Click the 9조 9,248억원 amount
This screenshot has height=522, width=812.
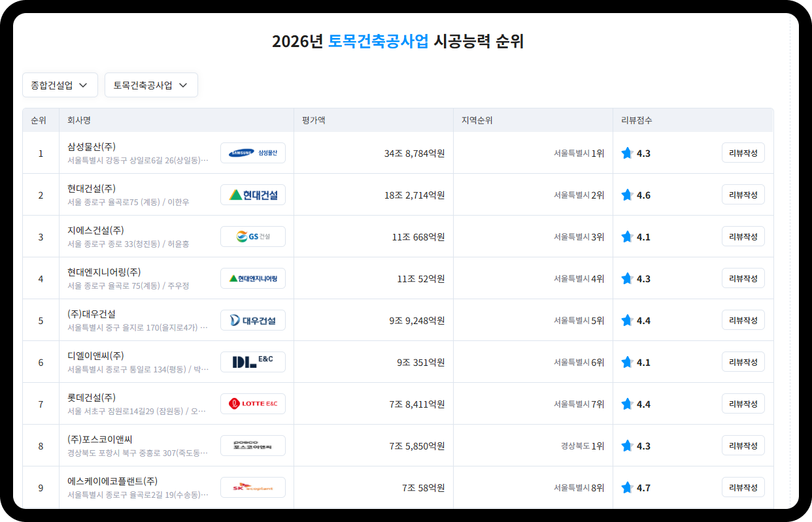tap(417, 321)
